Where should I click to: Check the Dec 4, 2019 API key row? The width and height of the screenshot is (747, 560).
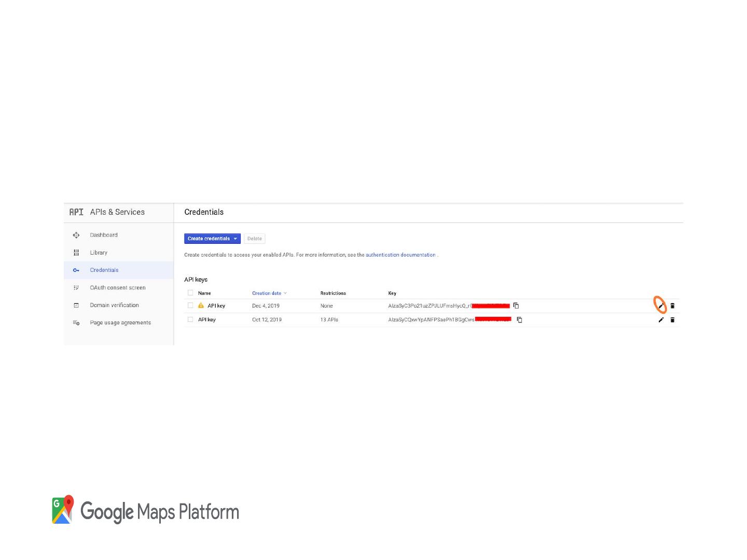tap(190, 305)
